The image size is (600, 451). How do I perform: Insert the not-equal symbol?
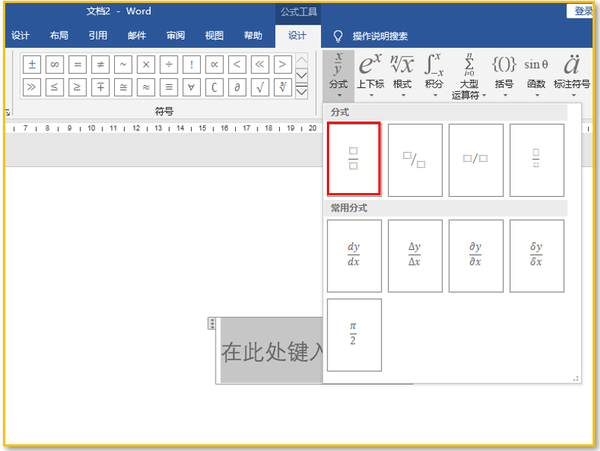[x=100, y=64]
